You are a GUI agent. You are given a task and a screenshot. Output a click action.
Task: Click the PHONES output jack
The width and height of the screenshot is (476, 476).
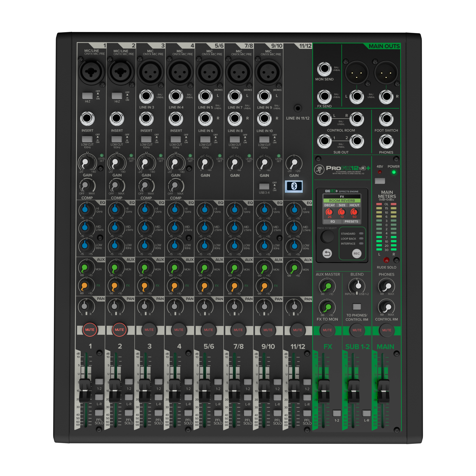click(386, 141)
